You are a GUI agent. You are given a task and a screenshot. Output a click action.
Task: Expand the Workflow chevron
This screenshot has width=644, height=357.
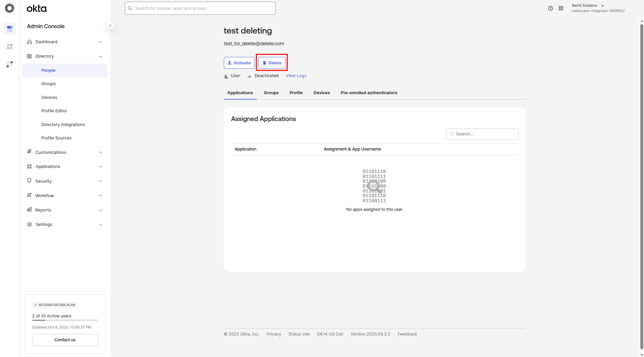tap(100, 195)
